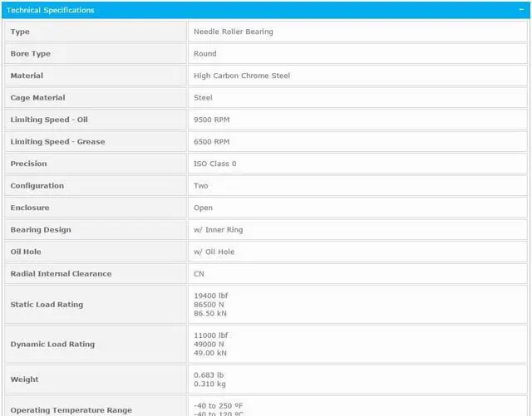Click the Technical Specifications header title

pyautogui.click(x=50, y=10)
